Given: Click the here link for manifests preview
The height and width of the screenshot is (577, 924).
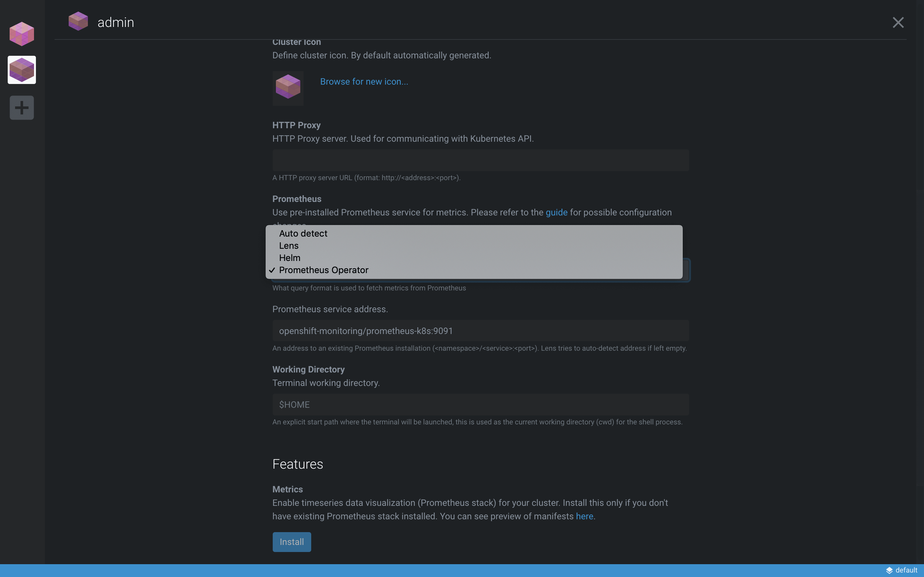Looking at the screenshot, I should pos(584,515).
